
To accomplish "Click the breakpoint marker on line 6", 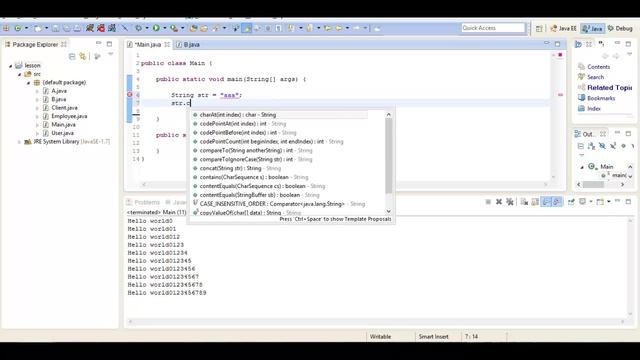I will (129, 95).
